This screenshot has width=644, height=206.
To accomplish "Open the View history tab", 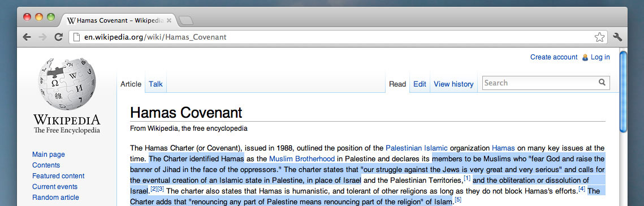I will coord(453,84).
